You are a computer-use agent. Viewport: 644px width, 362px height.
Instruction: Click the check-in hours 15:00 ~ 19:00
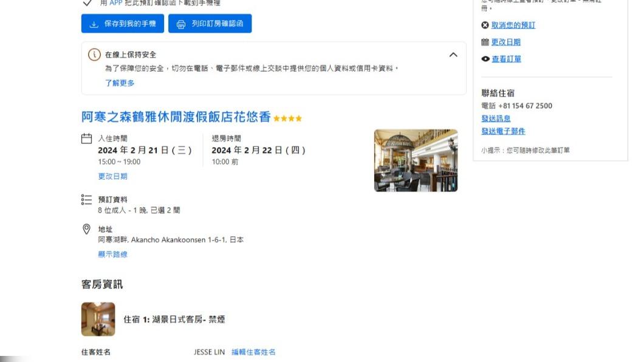point(119,162)
